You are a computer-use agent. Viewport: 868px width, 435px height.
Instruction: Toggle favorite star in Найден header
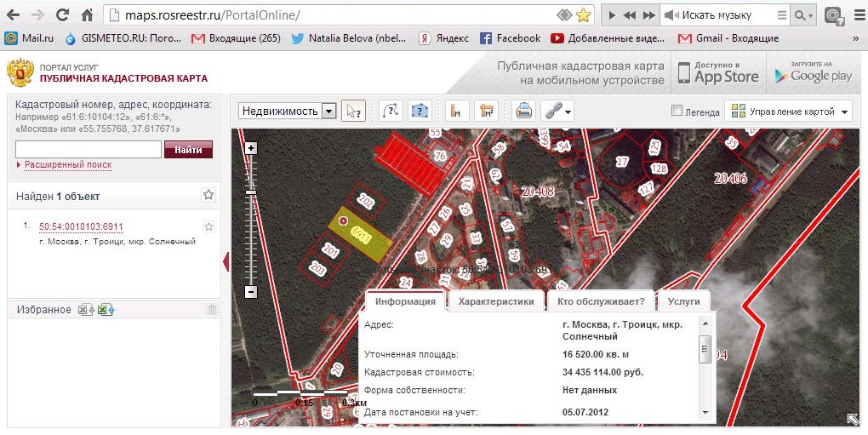click(208, 195)
